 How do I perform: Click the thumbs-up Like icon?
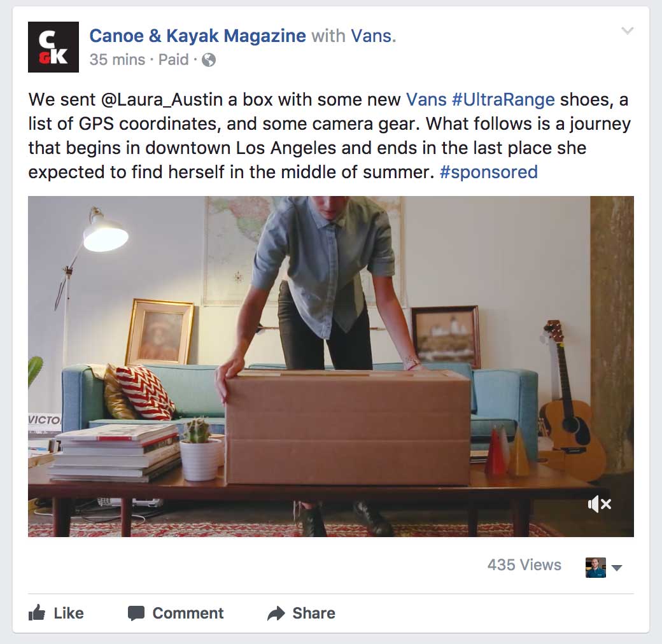click(x=37, y=613)
